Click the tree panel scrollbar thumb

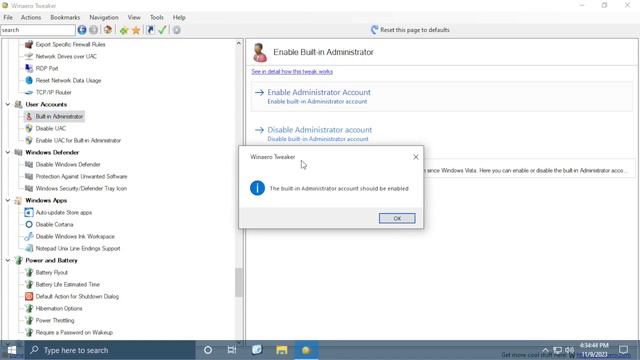pos(239,282)
